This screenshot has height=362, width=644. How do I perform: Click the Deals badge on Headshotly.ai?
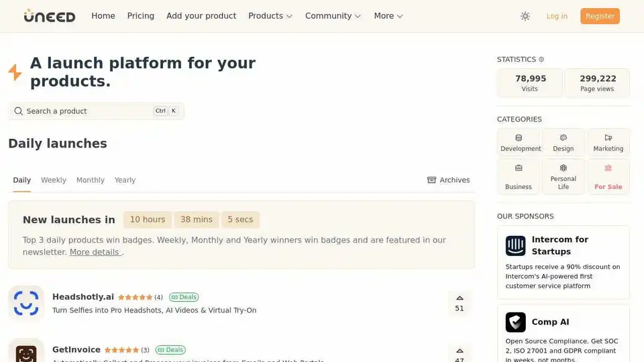pos(184,297)
